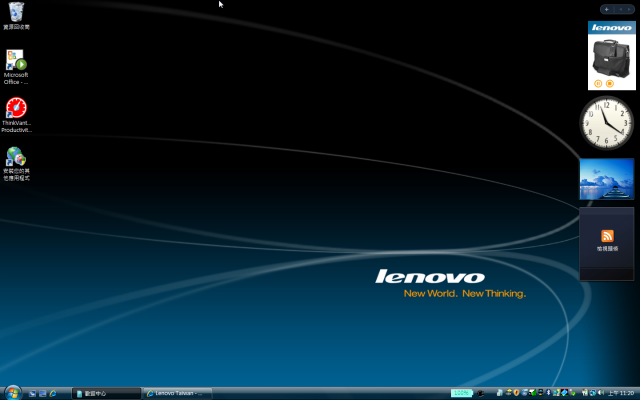Switch to the 歡迎中心 taskbar window

coord(106,393)
